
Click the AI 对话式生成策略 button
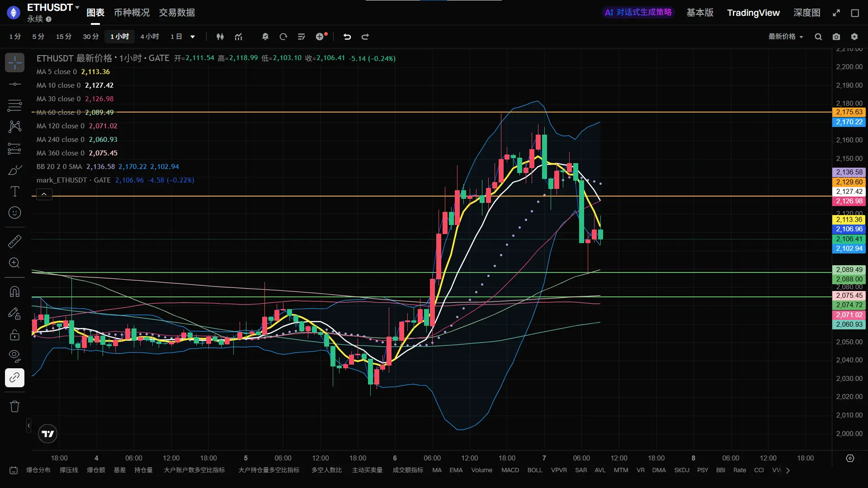click(x=638, y=12)
